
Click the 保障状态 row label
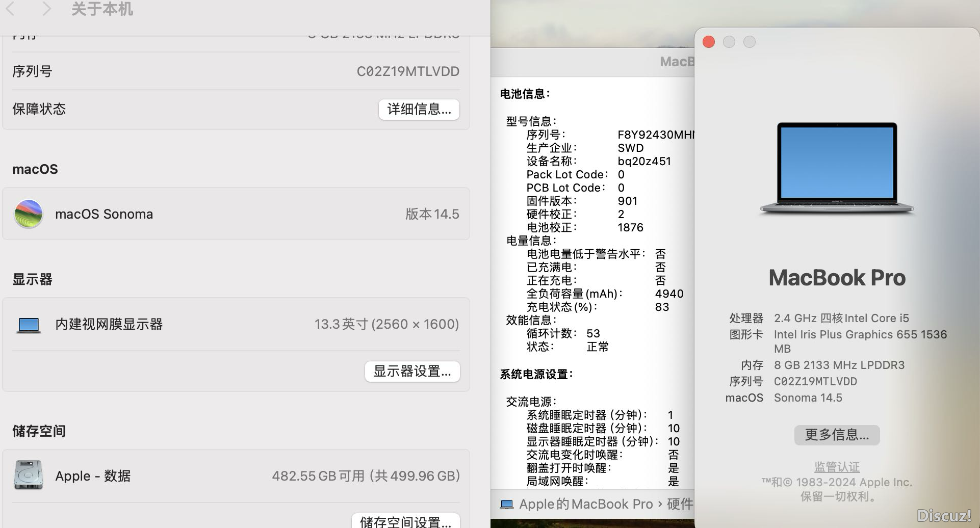39,109
